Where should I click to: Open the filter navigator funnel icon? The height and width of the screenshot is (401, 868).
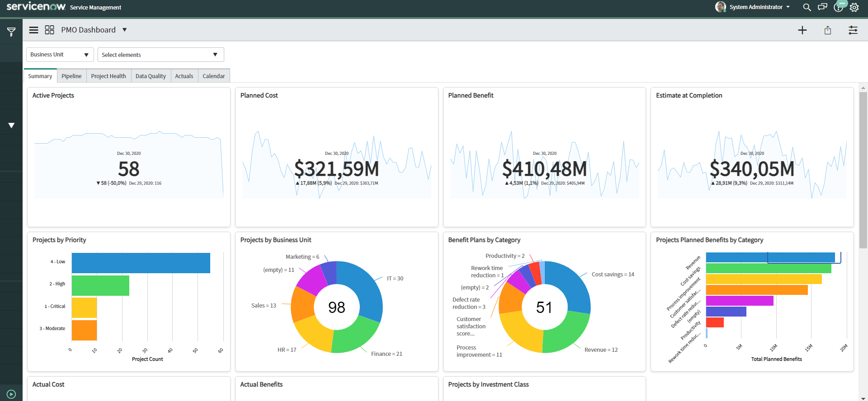pos(11,32)
